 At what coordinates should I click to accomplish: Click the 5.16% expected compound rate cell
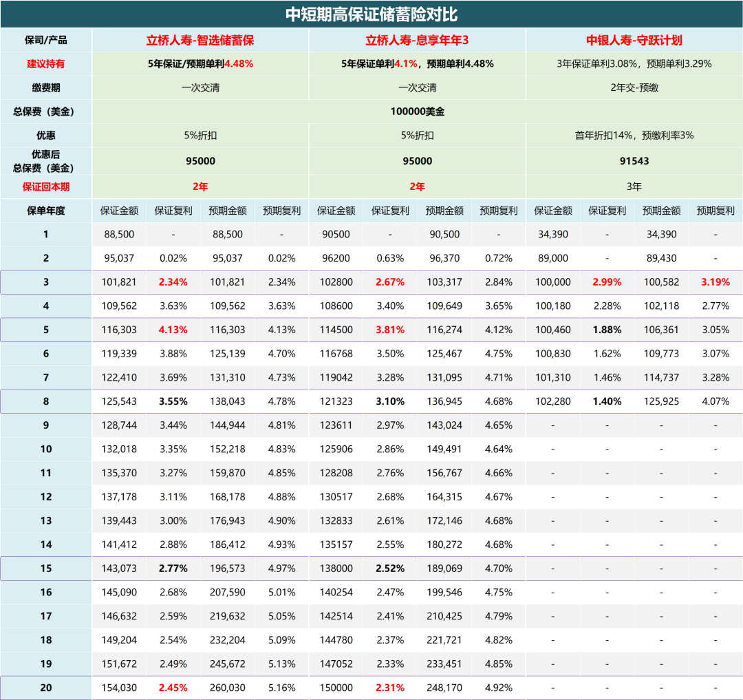(281, 688)
